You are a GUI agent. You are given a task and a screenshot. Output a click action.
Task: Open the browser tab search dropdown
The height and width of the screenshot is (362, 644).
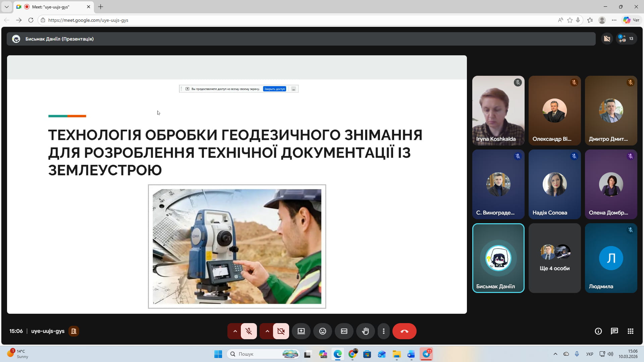click(x=6, y=7)
